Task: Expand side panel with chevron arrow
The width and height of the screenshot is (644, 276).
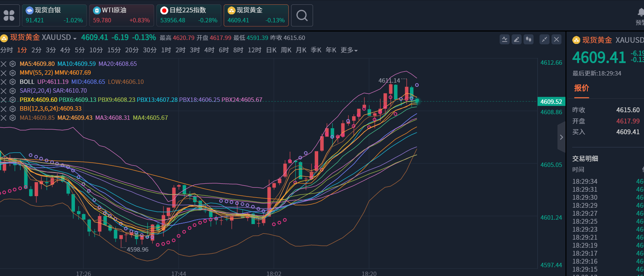Action: [561, 137]
